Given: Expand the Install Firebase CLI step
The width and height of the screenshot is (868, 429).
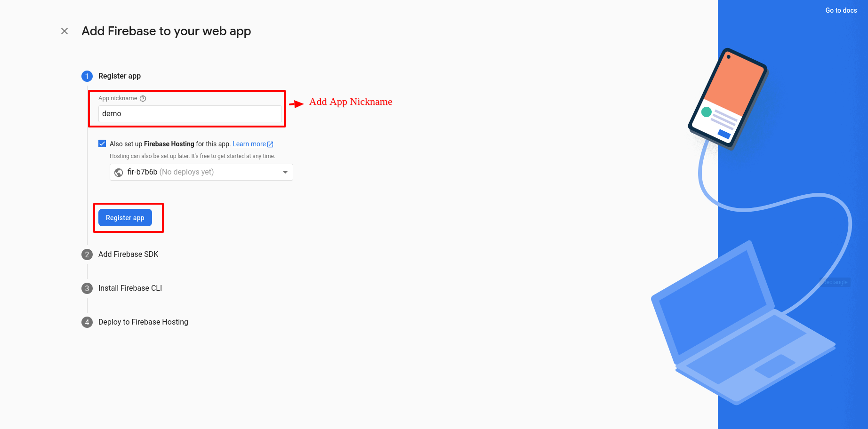Looking at the screenshot, I should click(130, 288).
